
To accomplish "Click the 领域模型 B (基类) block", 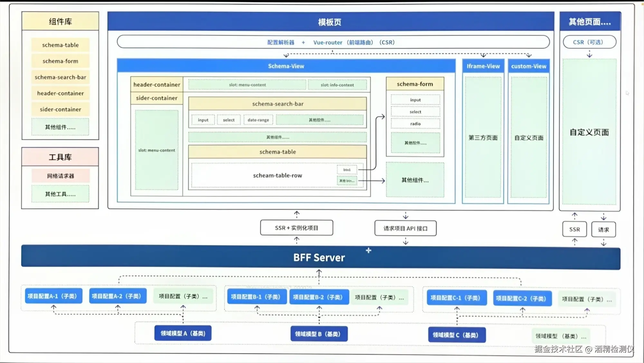I will [x=319, y=334].
